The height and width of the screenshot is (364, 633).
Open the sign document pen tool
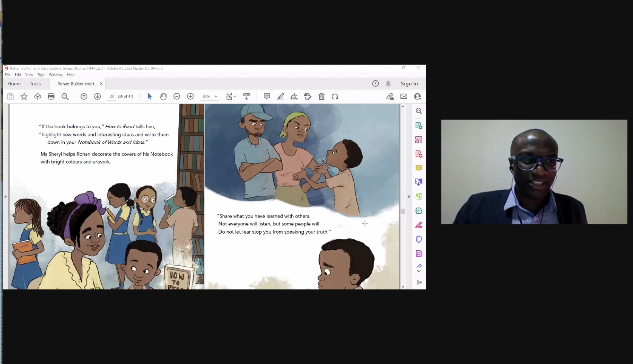294,96
